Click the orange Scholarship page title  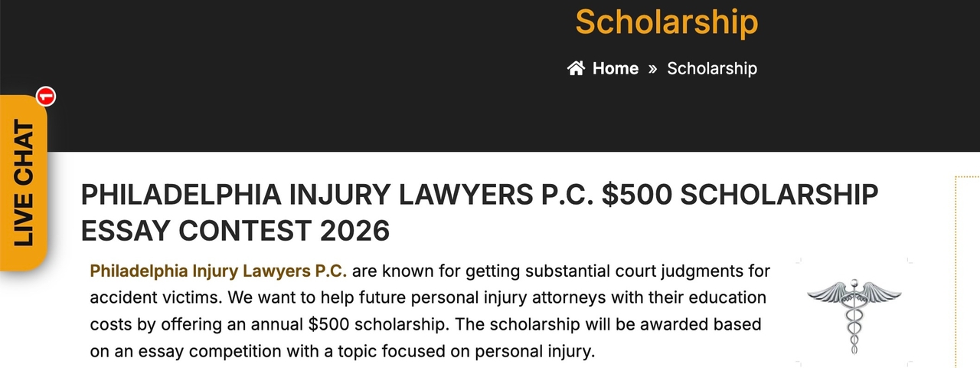pos(666,21)
